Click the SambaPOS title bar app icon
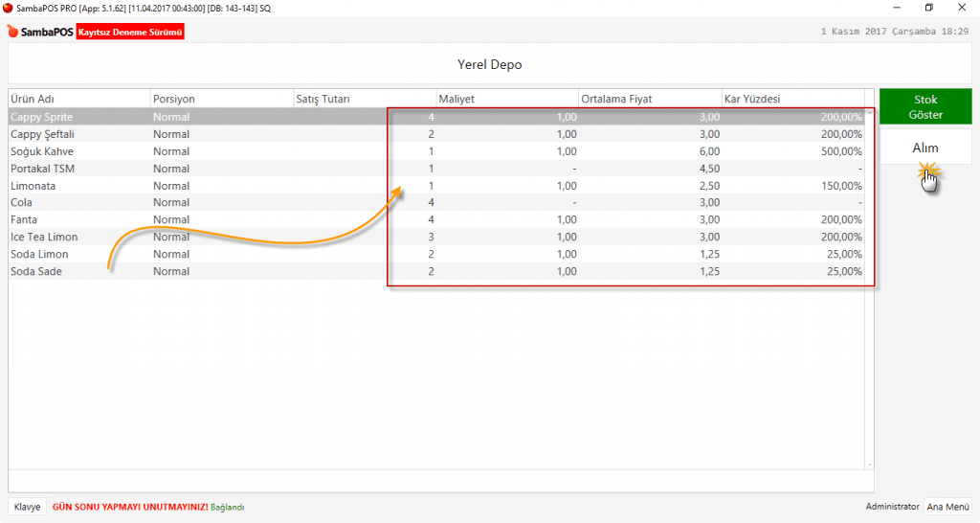Image resolution: width=980 pixels, height=523 pixels. pos(8,7)
